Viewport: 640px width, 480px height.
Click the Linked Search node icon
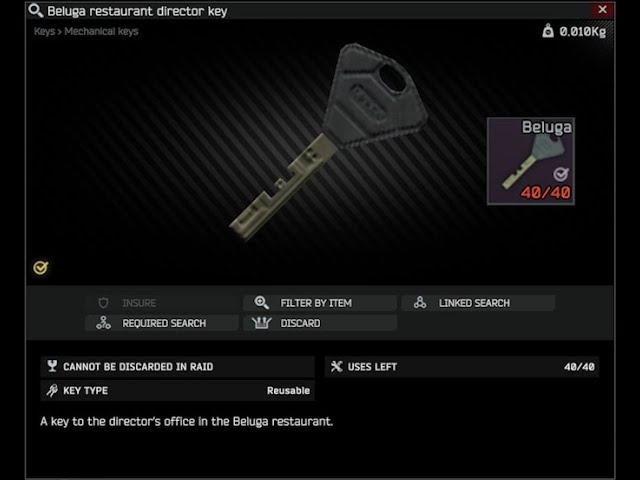[x=420, y=302]
